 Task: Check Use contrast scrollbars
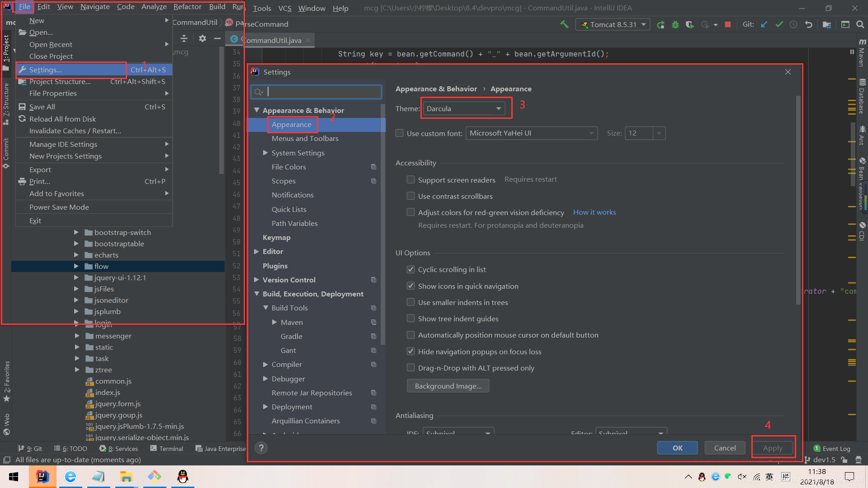pyautogui.click(x=410, y=196)
